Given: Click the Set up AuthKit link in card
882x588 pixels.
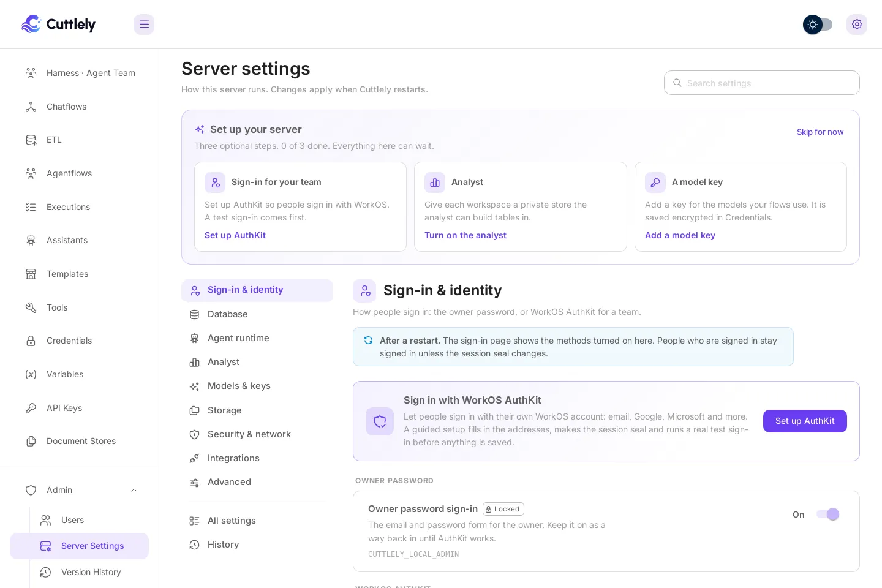Looking at the screenshot, I should tap(235, 235).
